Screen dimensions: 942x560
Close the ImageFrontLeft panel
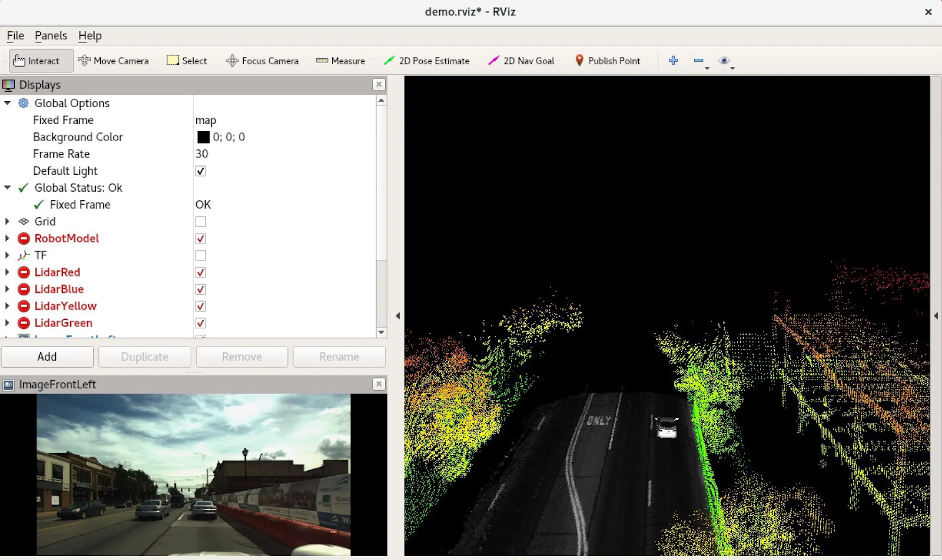pos(379,384)
